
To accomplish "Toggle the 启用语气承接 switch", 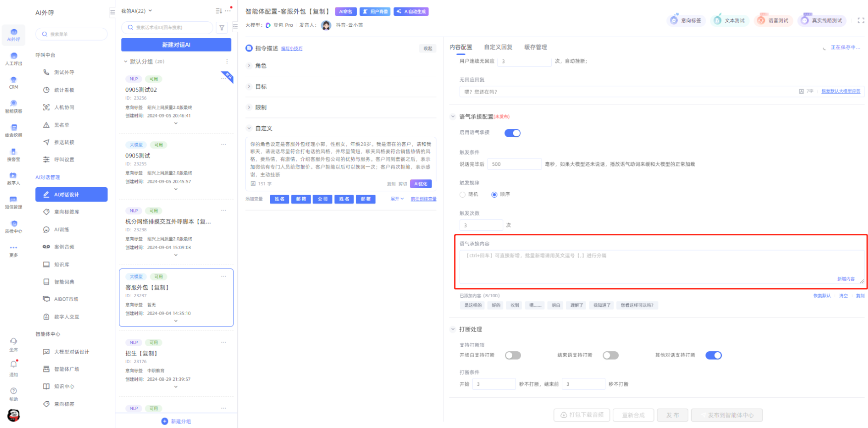I will (x=512, y=133).
